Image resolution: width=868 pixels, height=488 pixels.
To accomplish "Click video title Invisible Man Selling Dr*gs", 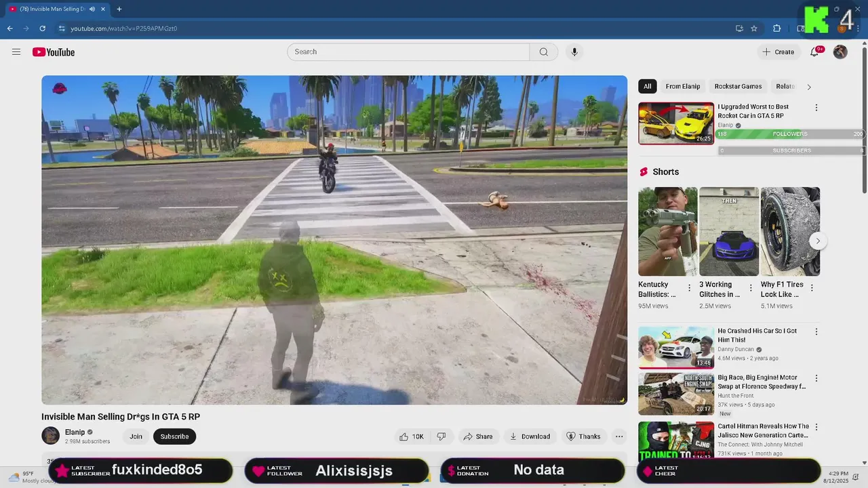I will pyautogui.click(x=121, y=417).
